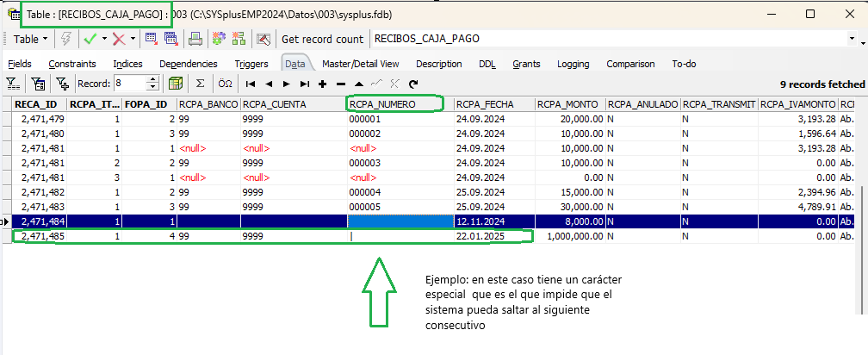Viewport: 868px width, 355px height.
Task: Jump to last record navigation button
Action: pos(305,84)
